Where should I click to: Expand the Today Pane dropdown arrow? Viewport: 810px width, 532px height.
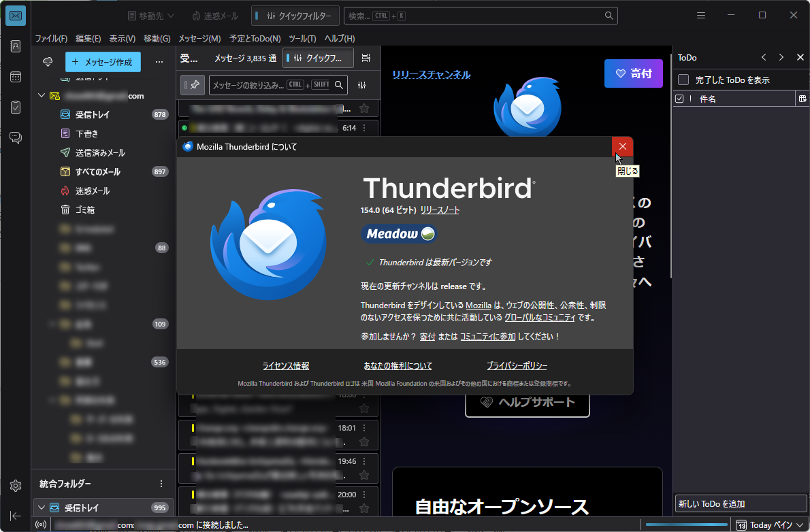tap(800, 525)
